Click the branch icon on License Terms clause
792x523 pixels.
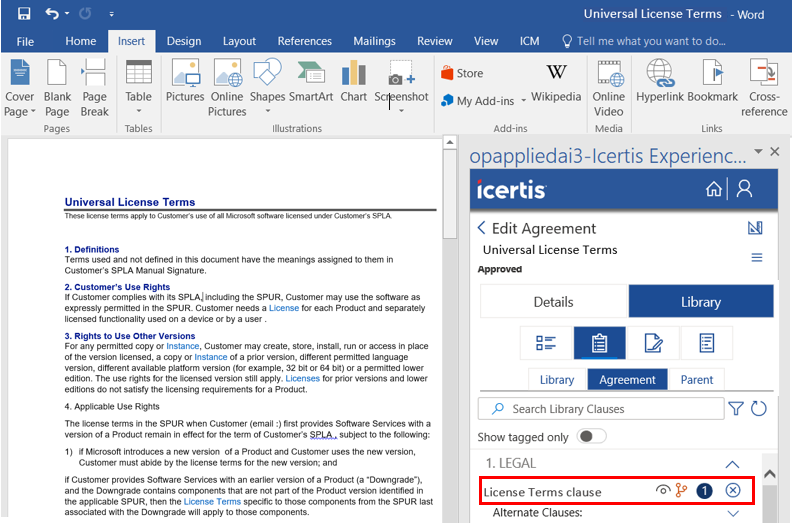[x=682, y=490]
